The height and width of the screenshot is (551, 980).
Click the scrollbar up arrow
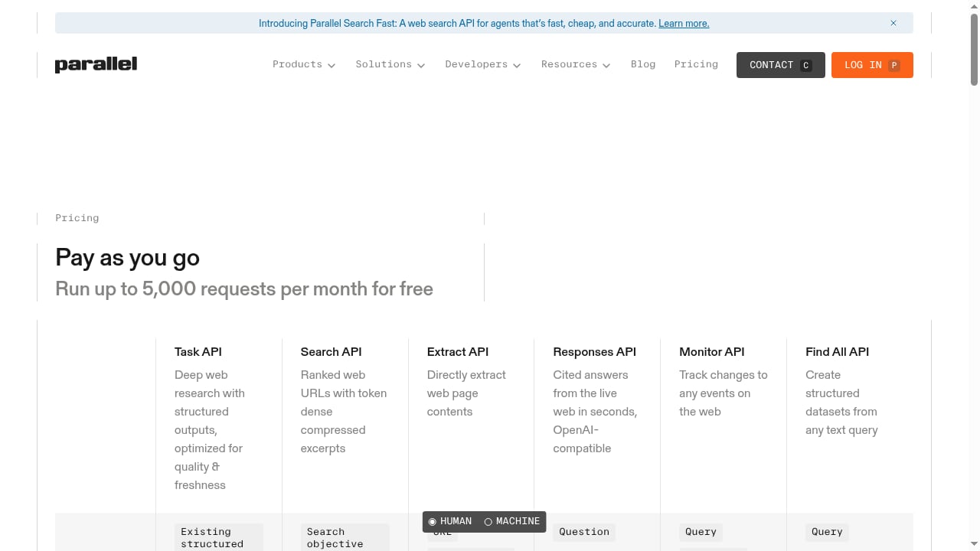tap(974, 5)
